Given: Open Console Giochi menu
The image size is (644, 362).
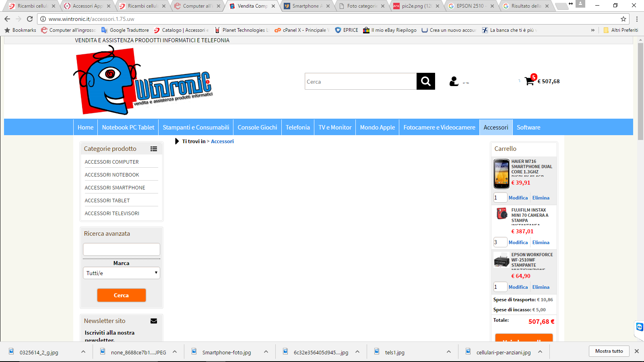Looking at the screenshot, I should click(257, 127).
